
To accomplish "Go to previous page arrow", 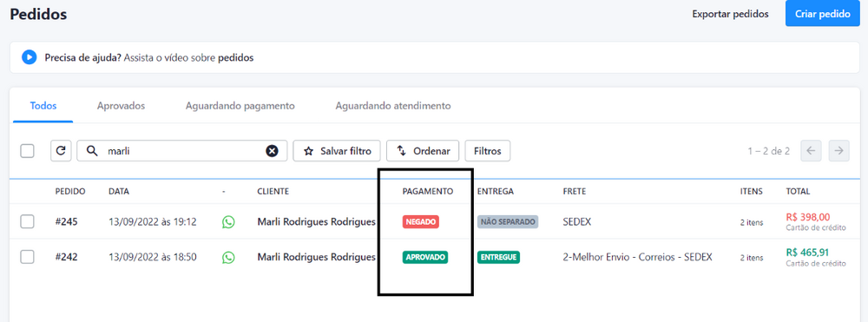I will click(811, 150).
